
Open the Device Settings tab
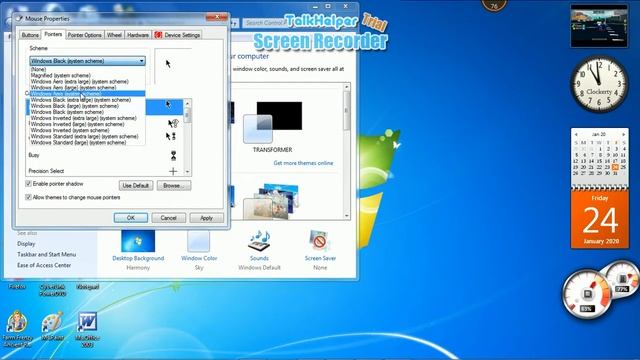pos(178,35)
